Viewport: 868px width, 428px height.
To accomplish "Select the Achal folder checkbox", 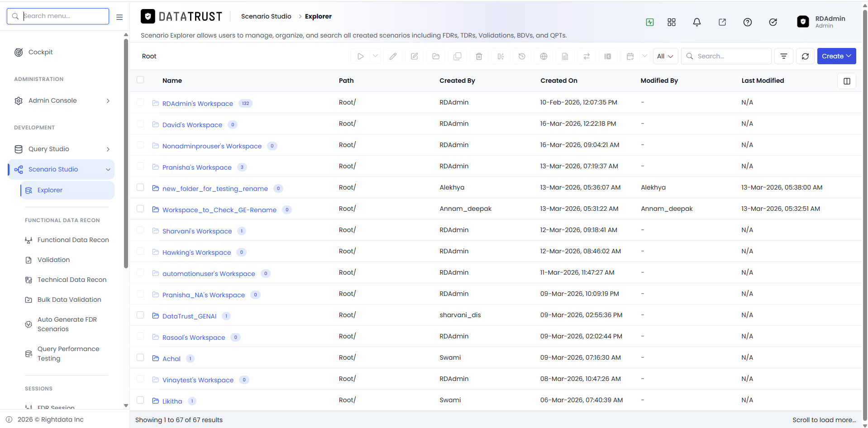I will (140, 357).
